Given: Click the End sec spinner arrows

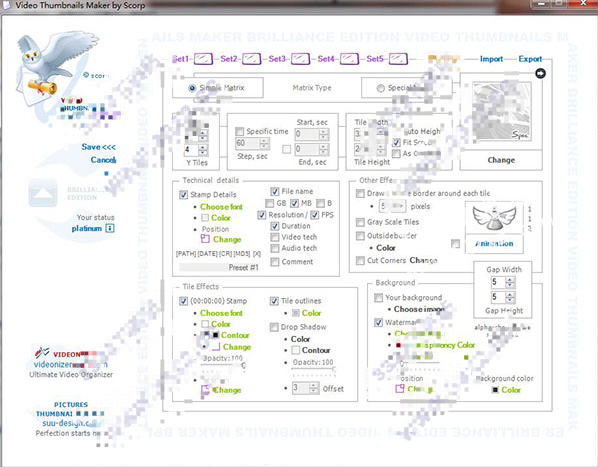Looking at the screenshot, I should click(x=323, y=149).
